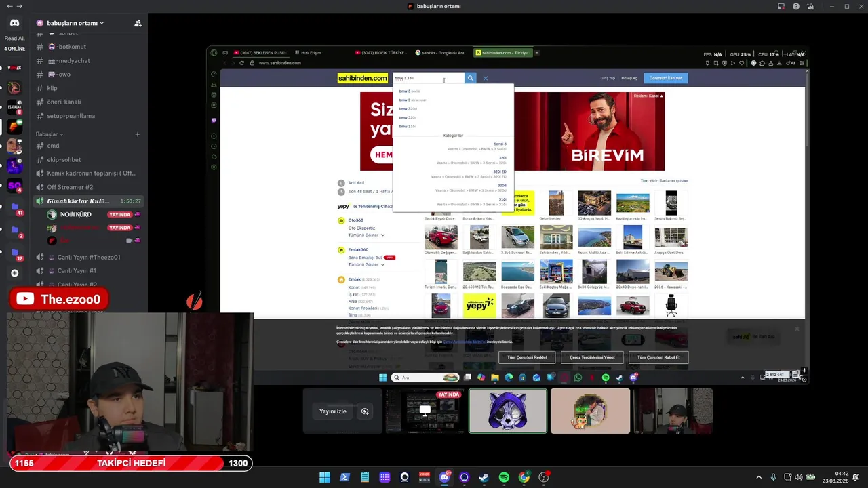Click the Hesap Aç link
Image resolution: width=868 pixels, height=488 pixels.
(629, 78)
